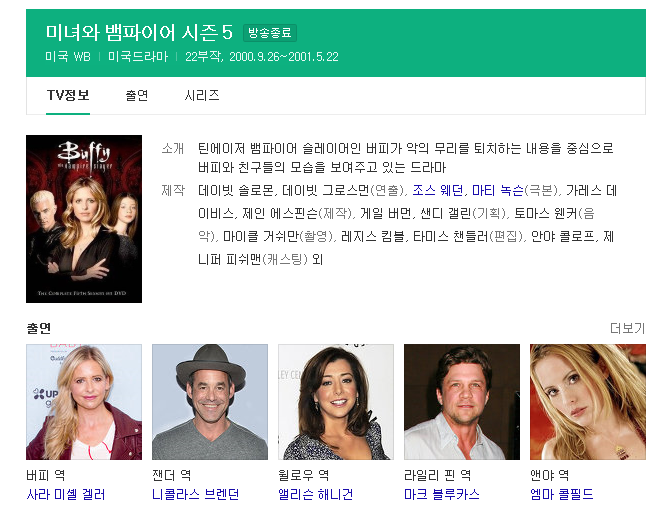
Task: Click the 소개 label
Action: point(173,149)
